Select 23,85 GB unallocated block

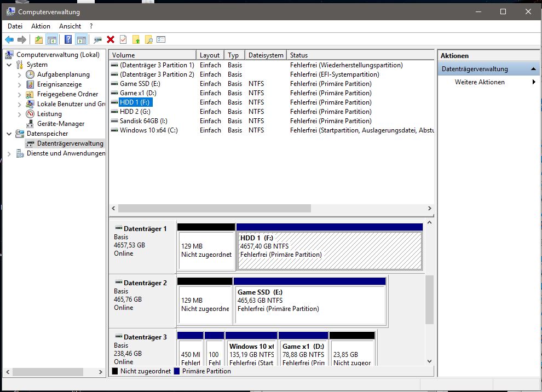tap(352, 349)
